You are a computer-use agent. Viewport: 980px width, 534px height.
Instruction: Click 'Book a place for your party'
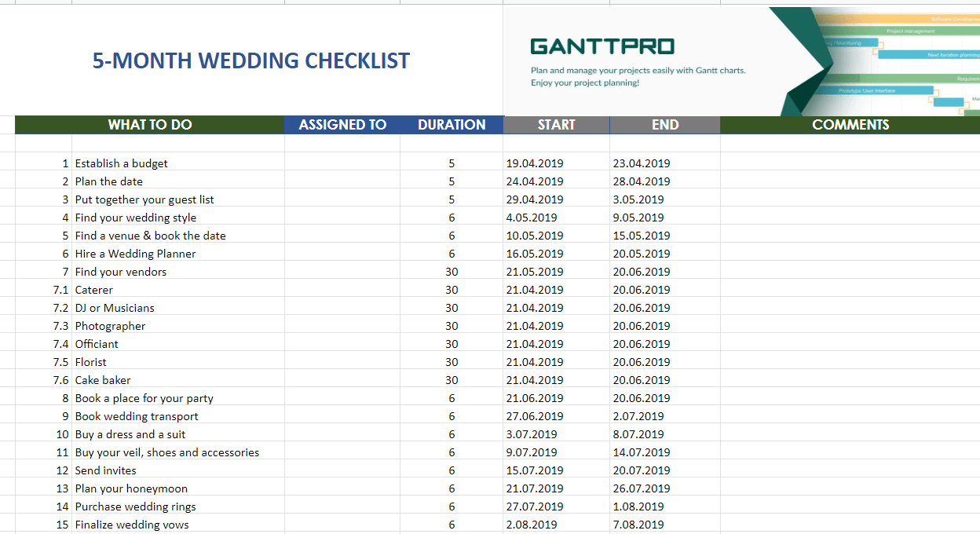[178, 398]
